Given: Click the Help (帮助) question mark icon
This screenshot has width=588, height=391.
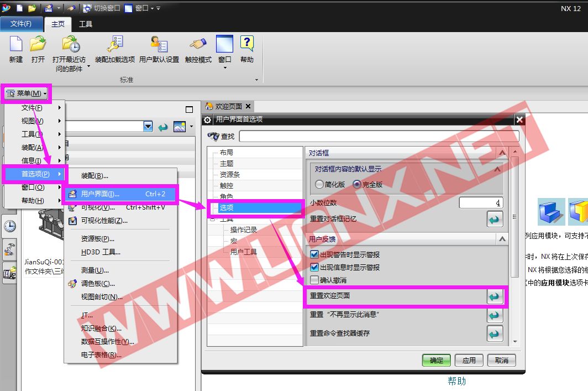Looking at the screenshot, I should tap(246, 44).
